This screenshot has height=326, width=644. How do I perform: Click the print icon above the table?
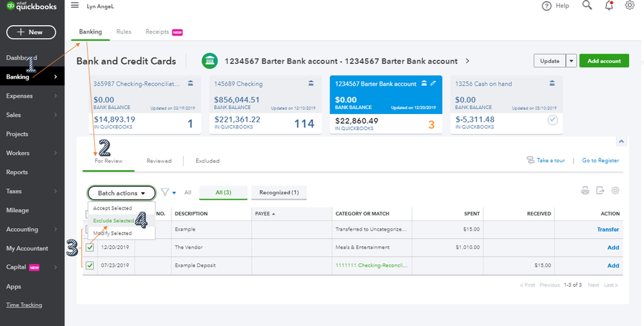click(x=585, y=191)
